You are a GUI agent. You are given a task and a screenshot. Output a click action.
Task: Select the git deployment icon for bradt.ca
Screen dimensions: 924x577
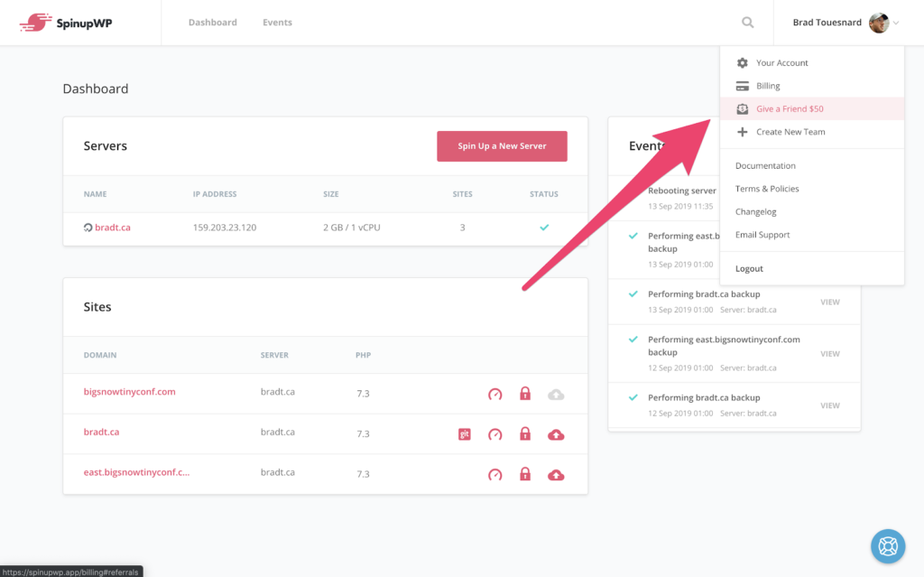pos(464,434)
